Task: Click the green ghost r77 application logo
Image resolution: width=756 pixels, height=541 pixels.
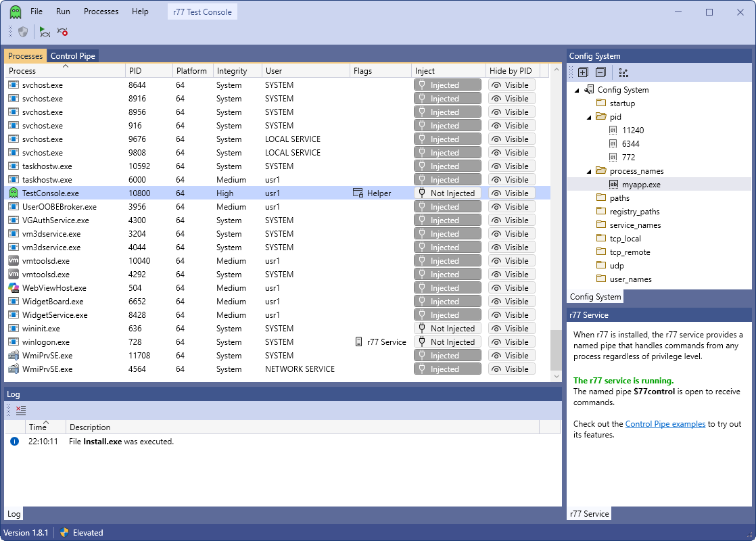Action: 15,11
